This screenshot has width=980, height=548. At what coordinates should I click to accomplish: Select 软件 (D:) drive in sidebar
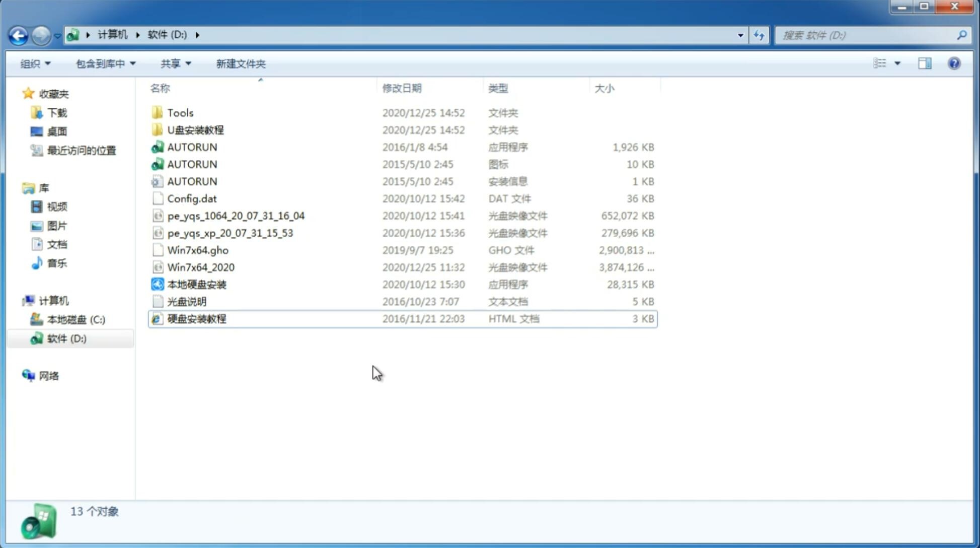[x=66, y=338]
